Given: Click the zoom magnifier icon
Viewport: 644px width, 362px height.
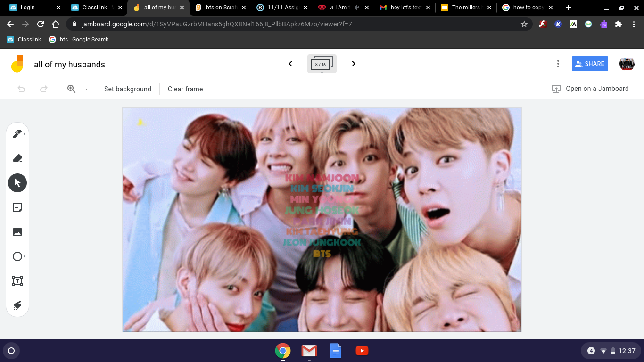Looking at the screenshot, I should [72, 89].
